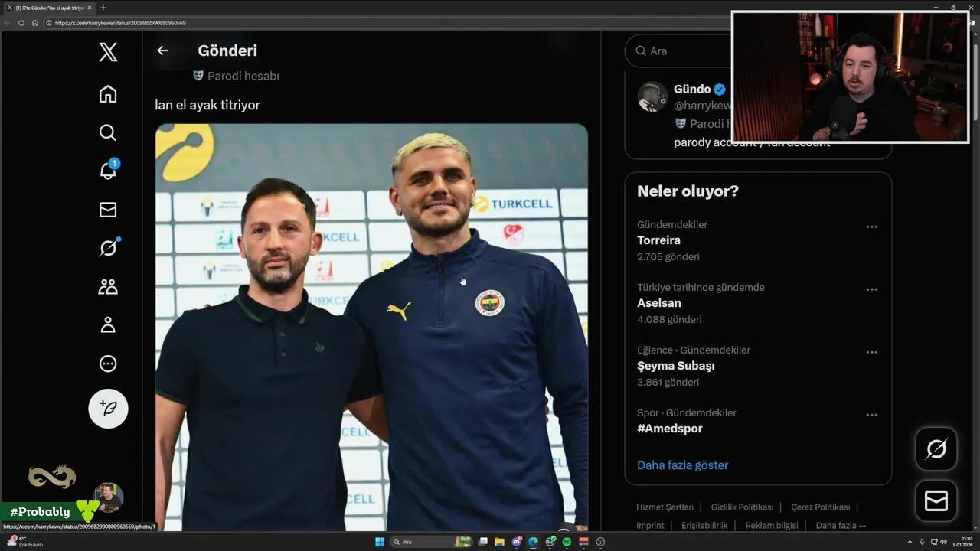980x551 pixels.
Task: Open floating messages envelope button
Action: click(936, 500)
